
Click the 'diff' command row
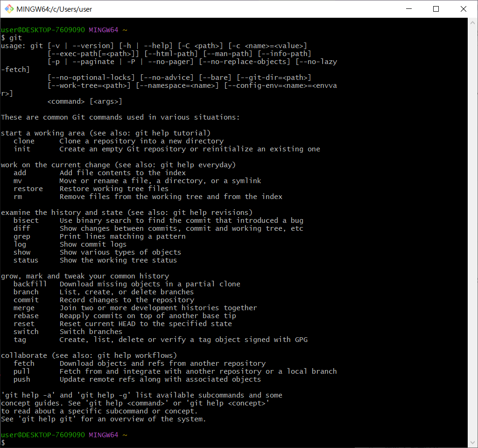(159, 228)
